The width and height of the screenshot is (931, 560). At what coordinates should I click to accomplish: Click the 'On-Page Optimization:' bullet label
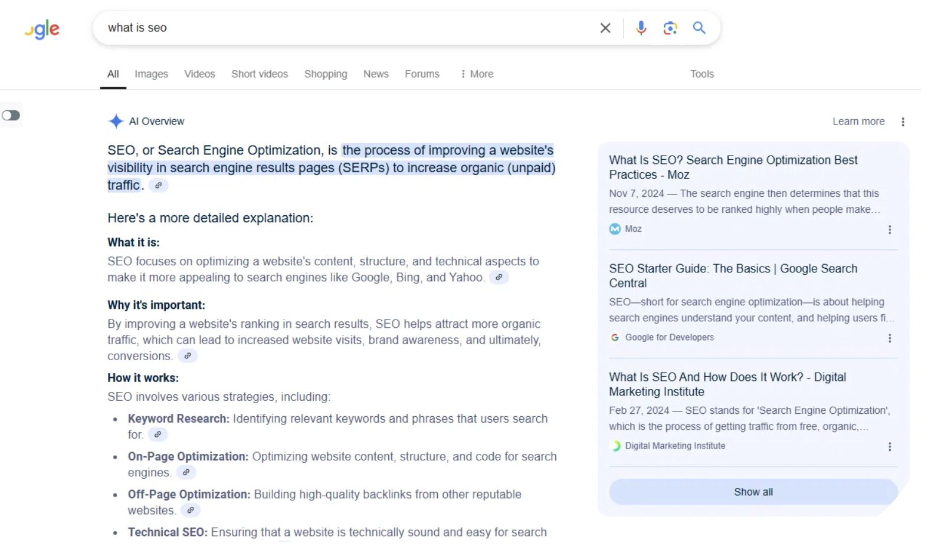tap(188, 456)
